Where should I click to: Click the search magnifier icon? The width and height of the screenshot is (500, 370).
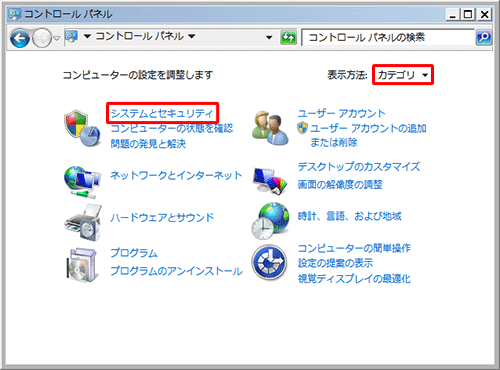click(x=483, y=37)
